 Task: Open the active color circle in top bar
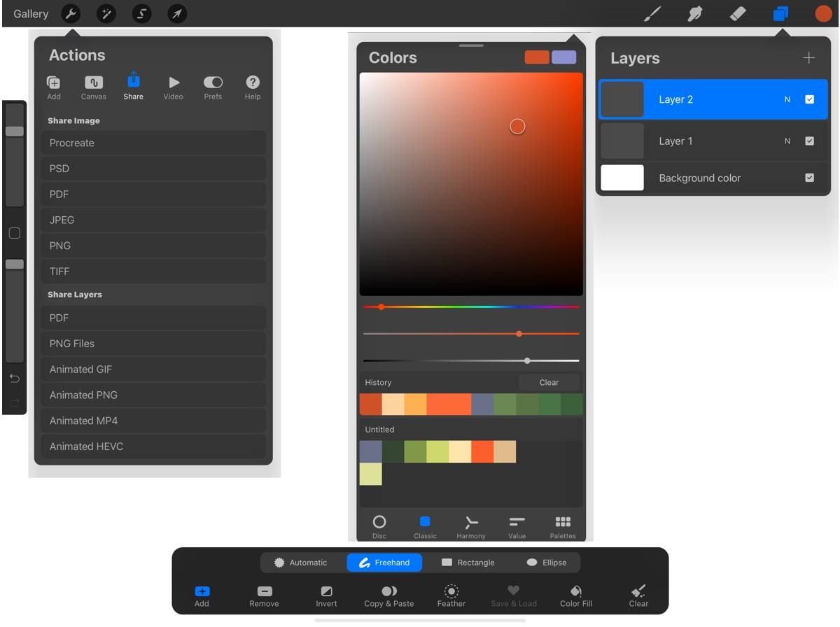coord(823,13)
